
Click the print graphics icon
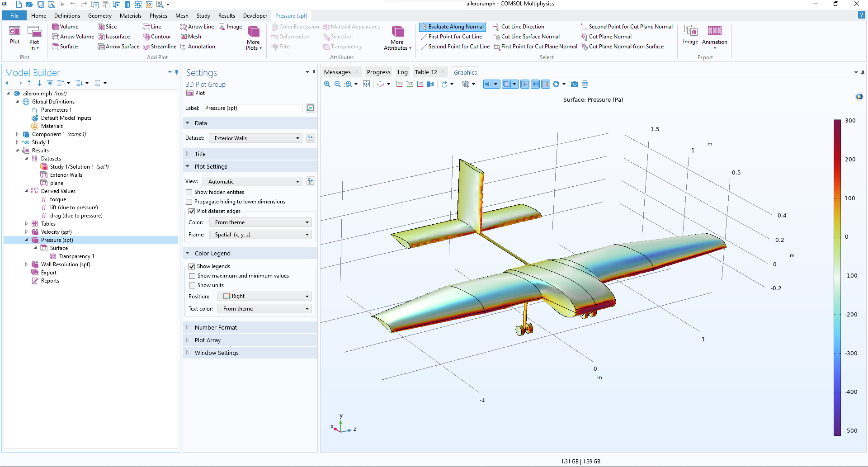point(585,84)
